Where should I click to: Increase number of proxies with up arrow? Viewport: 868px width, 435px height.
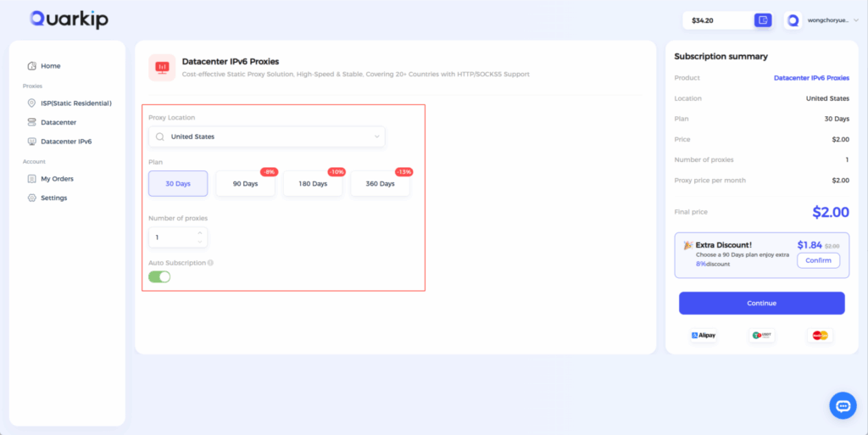pyautogui.click(x=200, y=233)
